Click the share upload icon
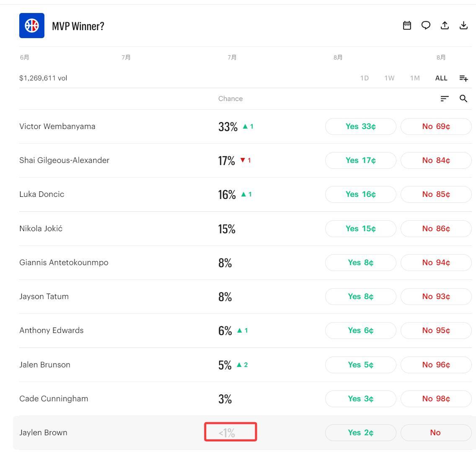Screen dimensions: 476x452 coord(445,26)
